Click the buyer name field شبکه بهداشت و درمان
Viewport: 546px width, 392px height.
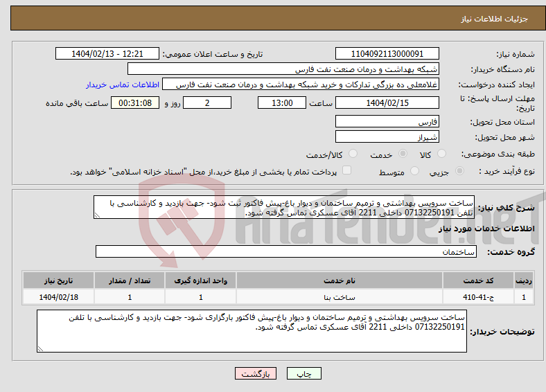[x=283, y=69]
